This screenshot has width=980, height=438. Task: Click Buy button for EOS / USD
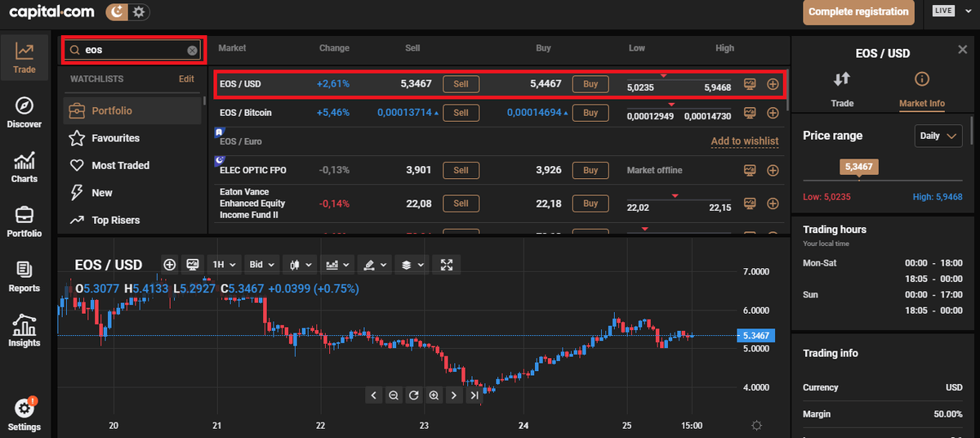click(590, 84)
